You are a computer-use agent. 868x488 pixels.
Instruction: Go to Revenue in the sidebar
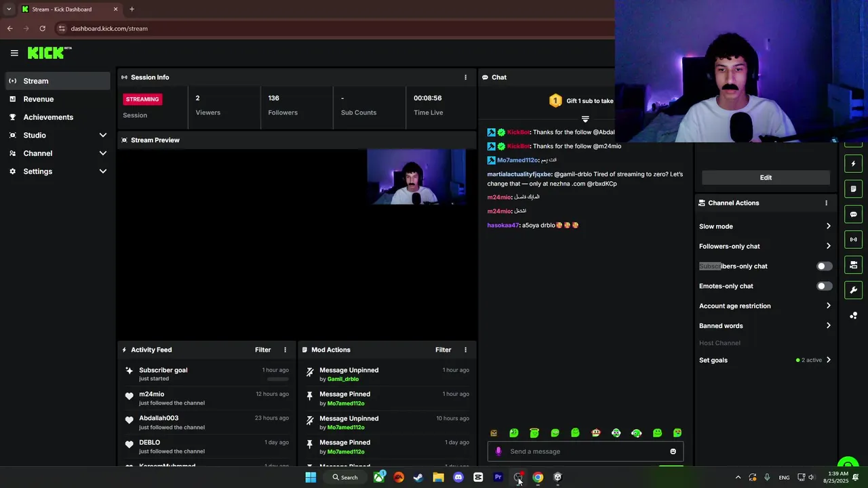[x=57, y=99]
